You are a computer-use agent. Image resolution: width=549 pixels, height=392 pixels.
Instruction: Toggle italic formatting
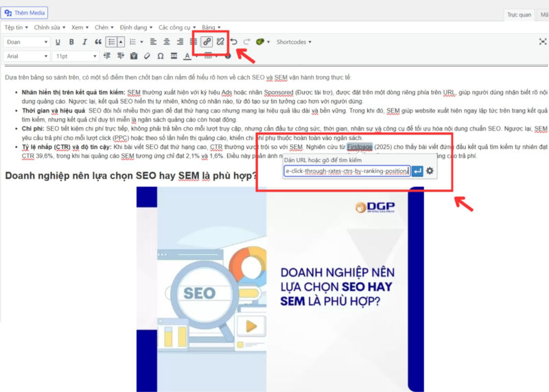coord(84,42)
